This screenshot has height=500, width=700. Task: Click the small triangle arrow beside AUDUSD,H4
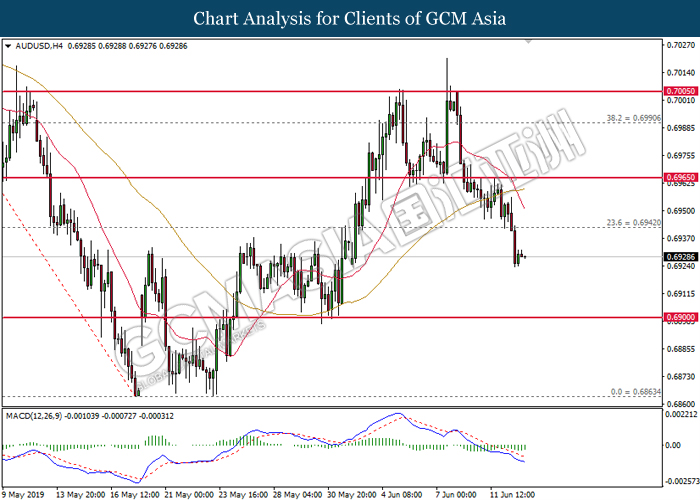[9, 46]
